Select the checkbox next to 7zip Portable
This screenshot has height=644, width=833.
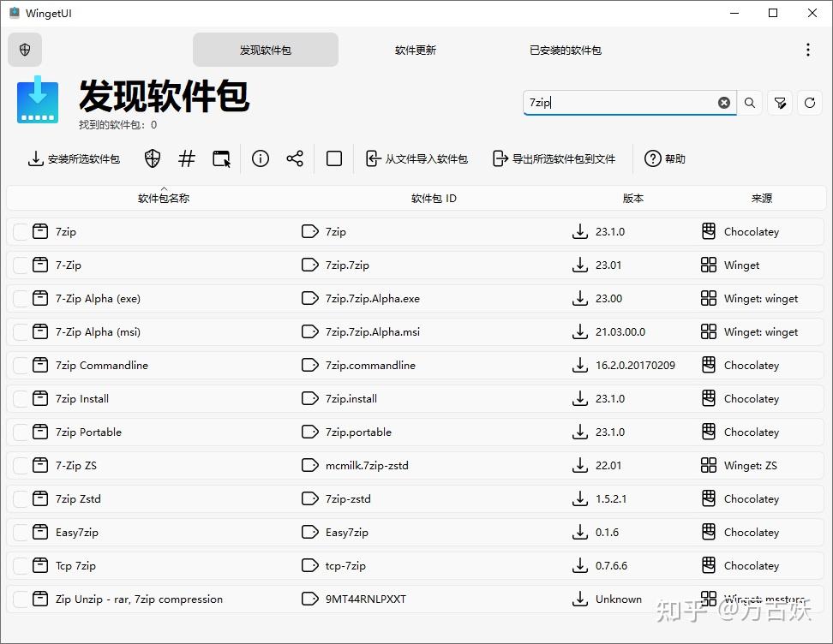[19, 432]
